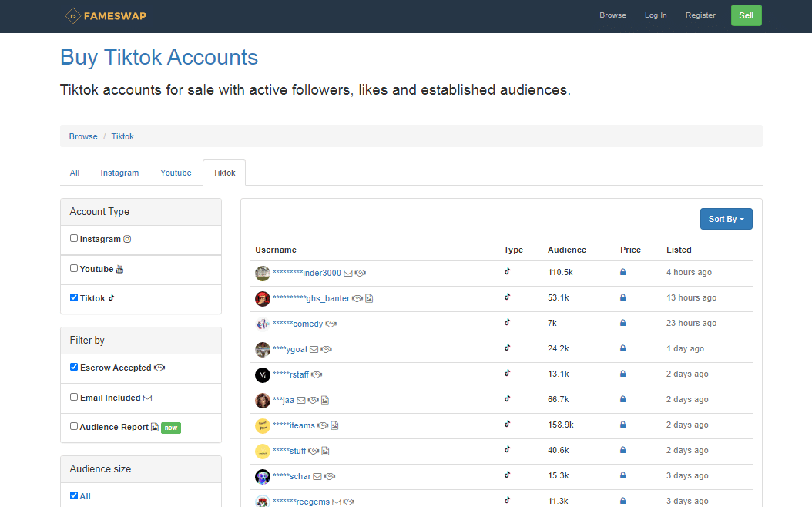Open the *****rstaff listing
This screenshot has height=507, width=812.
pyautogui.click(x=290, y=374)
